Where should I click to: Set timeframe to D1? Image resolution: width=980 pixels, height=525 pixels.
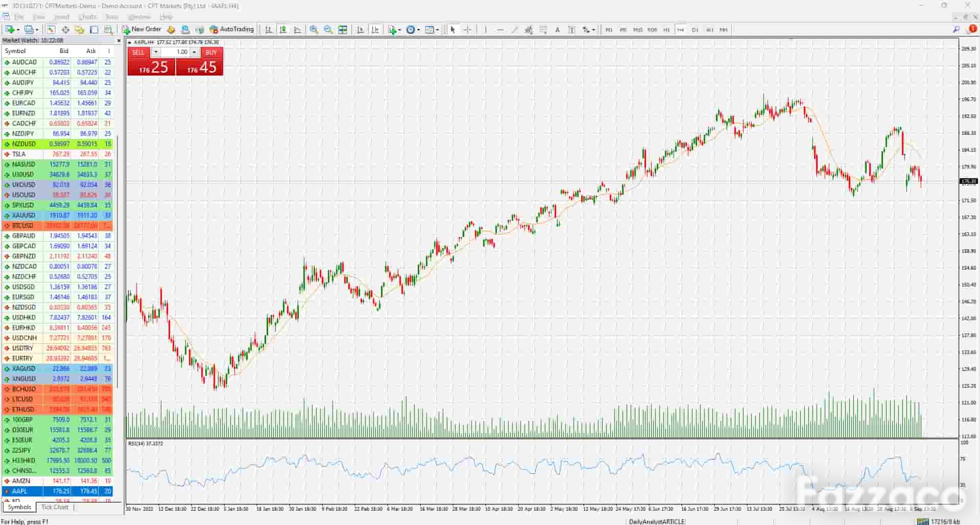tap(695, 30)
